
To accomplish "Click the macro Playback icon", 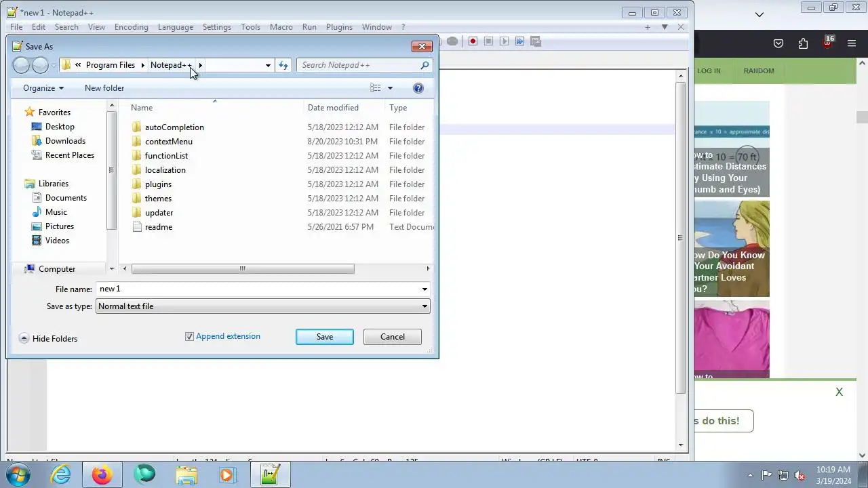I will 504,41.
